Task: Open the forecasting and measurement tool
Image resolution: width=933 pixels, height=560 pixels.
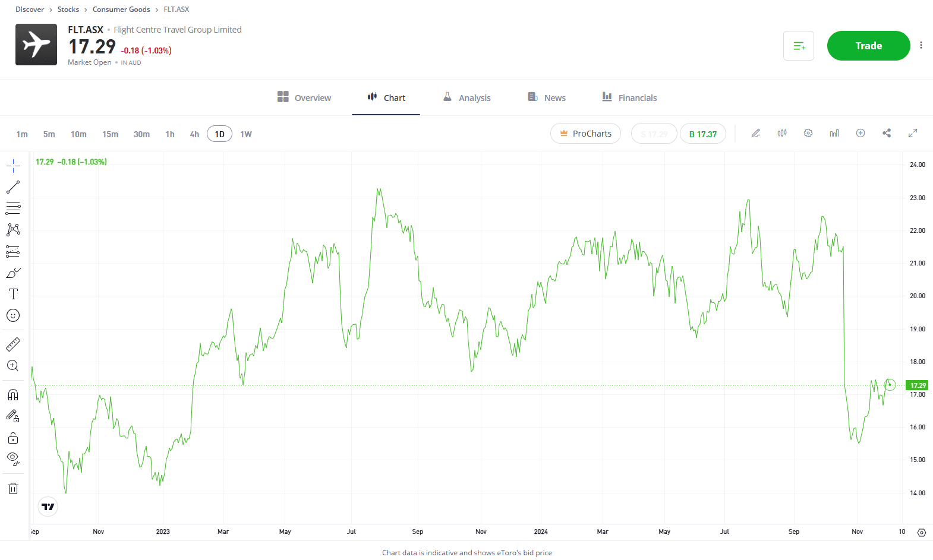Action: (13, 251)
